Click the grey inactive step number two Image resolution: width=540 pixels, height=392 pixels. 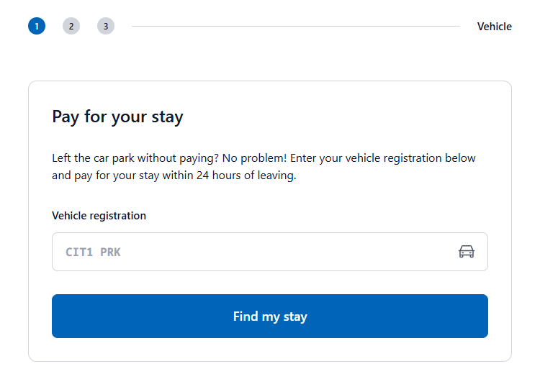tap(71, 26)
